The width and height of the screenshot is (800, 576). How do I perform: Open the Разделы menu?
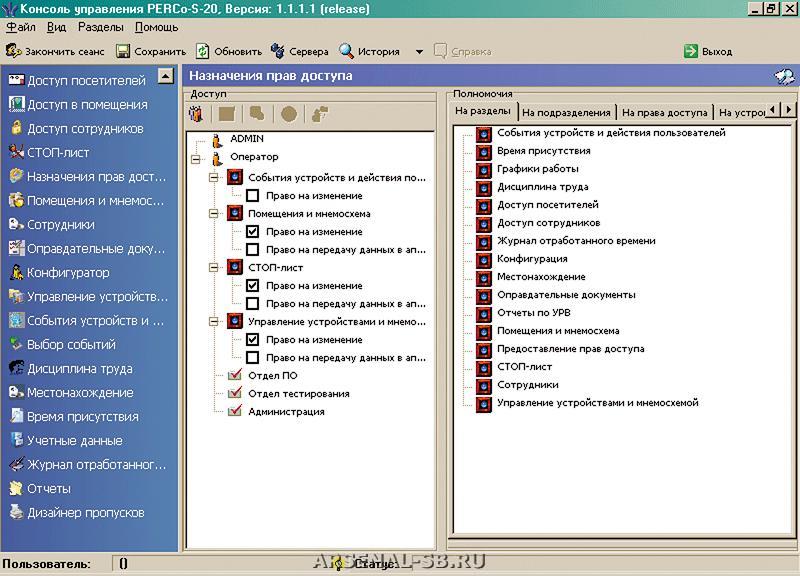pyautogui.click(x=100, y=27)
